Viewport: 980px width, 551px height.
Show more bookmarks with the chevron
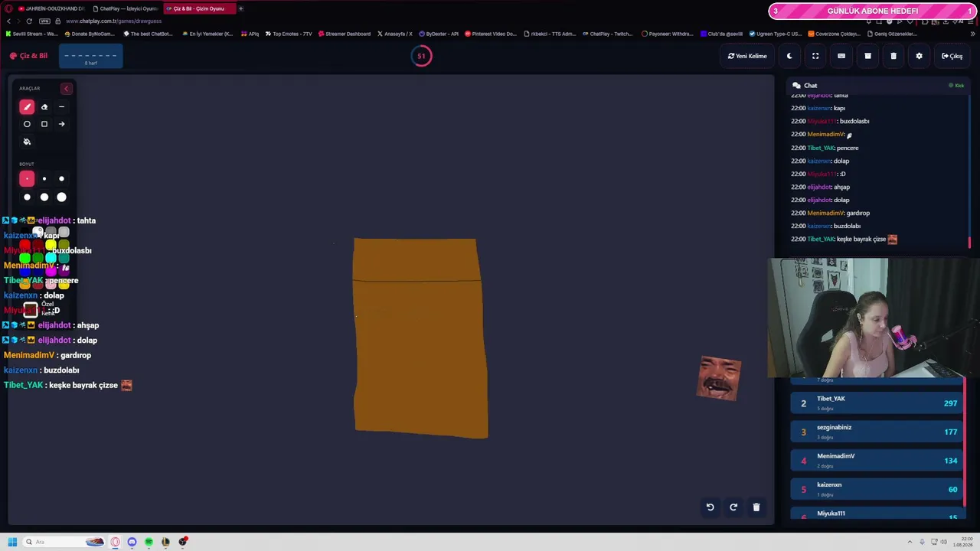coord(973,34)
